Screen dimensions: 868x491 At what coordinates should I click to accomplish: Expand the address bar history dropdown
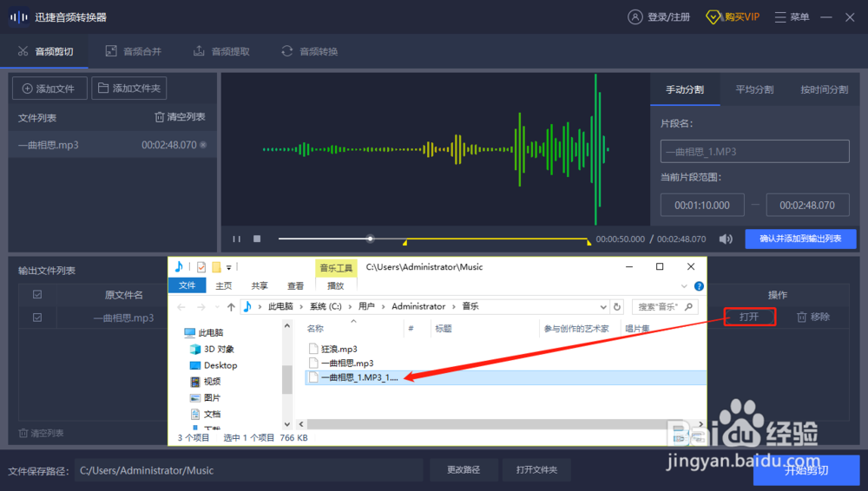(x=603, y=307)
